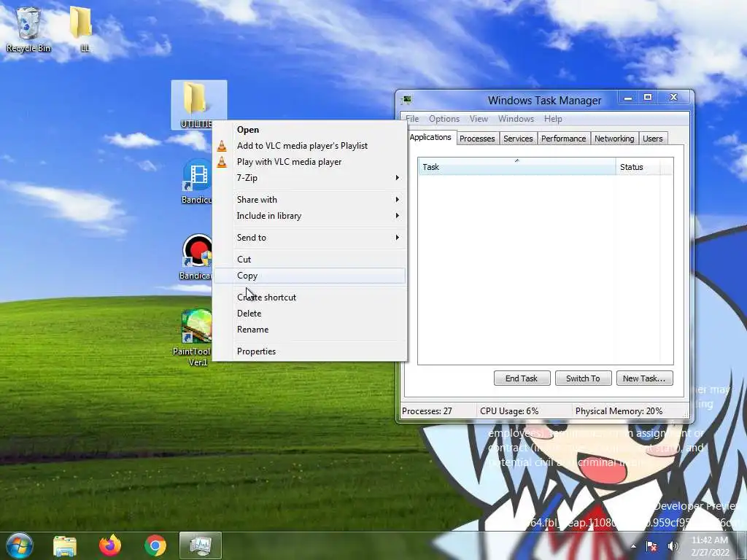Screen dimensions: 747x560
Task: Expand the Share with submenu
Action: point(309,200)
